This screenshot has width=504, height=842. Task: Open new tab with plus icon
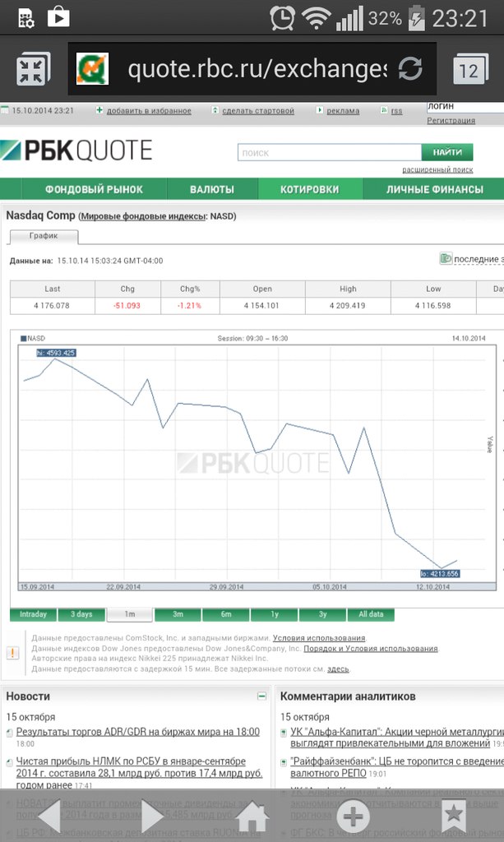(x=353, y=817)
